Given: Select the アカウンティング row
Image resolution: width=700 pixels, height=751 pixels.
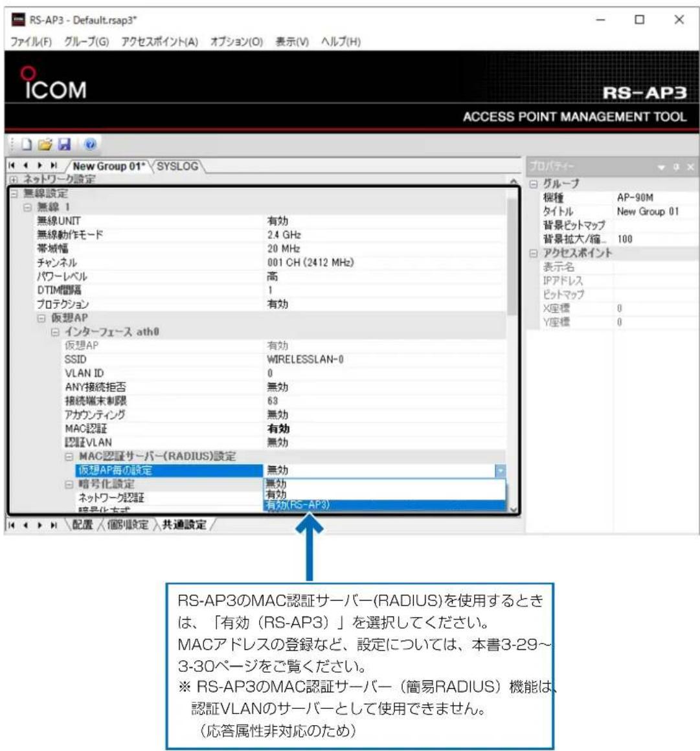Looking at the screenshot, I should click(x=285, y=415).
